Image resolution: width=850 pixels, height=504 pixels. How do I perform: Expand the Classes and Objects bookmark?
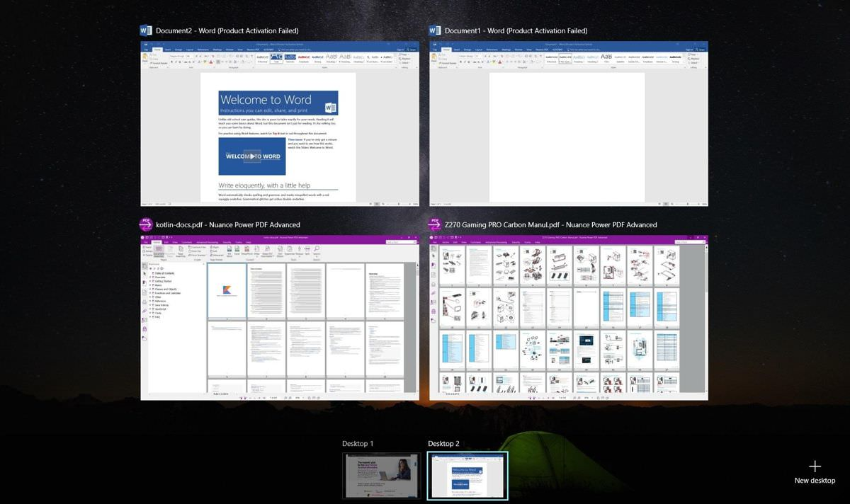pos(150,289)
